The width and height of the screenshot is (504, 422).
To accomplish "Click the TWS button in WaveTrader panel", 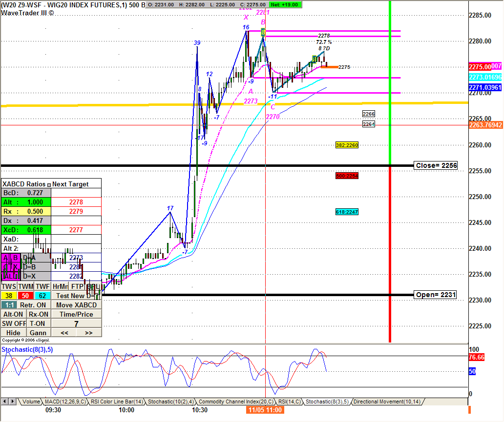I will (x=9, y=286).
